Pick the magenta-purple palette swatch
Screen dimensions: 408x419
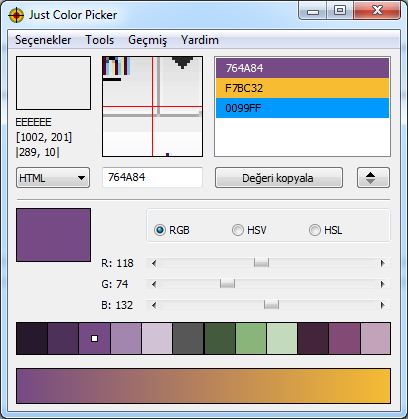click(x=344, y=338)
